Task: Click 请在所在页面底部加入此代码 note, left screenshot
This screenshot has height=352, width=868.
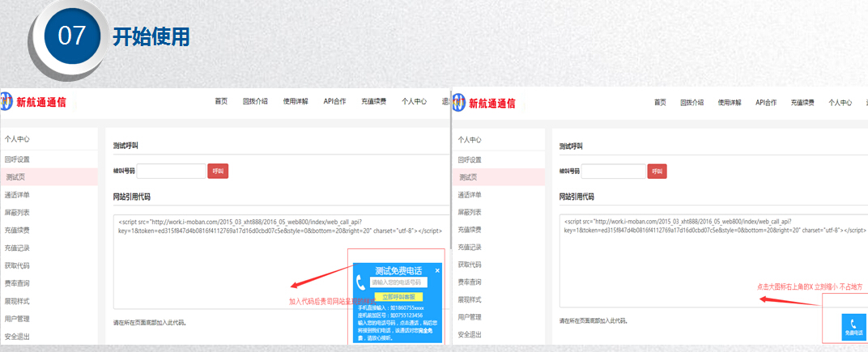Action: pos(150,322)
